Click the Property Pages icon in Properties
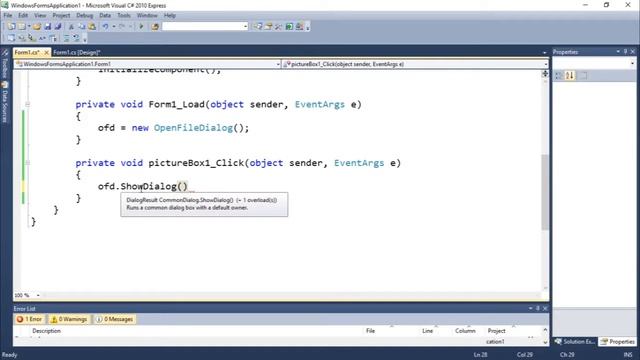 (584, 76)
